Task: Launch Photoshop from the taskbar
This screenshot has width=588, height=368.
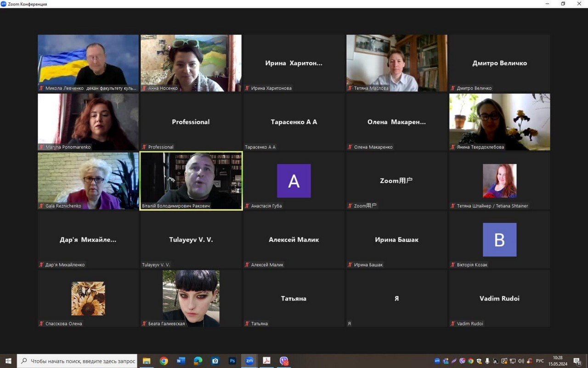Action: tap(232, 361)
